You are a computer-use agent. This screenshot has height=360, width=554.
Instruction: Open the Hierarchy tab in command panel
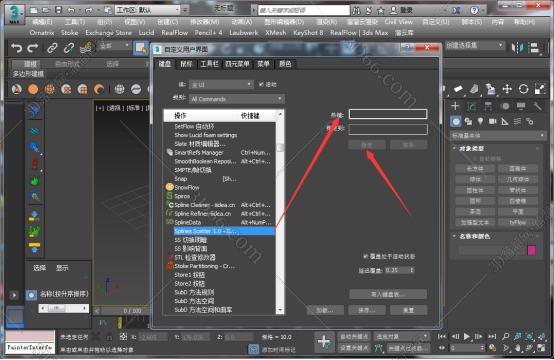488,106
